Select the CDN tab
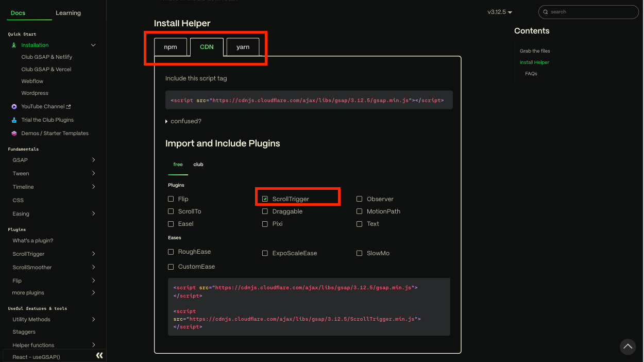The image size is (644, 362). click(x=207, y=47)
